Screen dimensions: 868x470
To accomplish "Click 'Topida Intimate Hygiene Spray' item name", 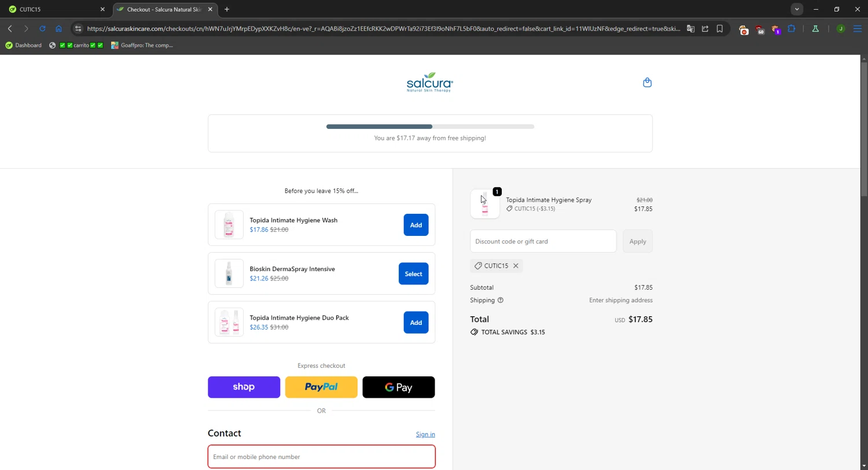I will click(549, 200).
